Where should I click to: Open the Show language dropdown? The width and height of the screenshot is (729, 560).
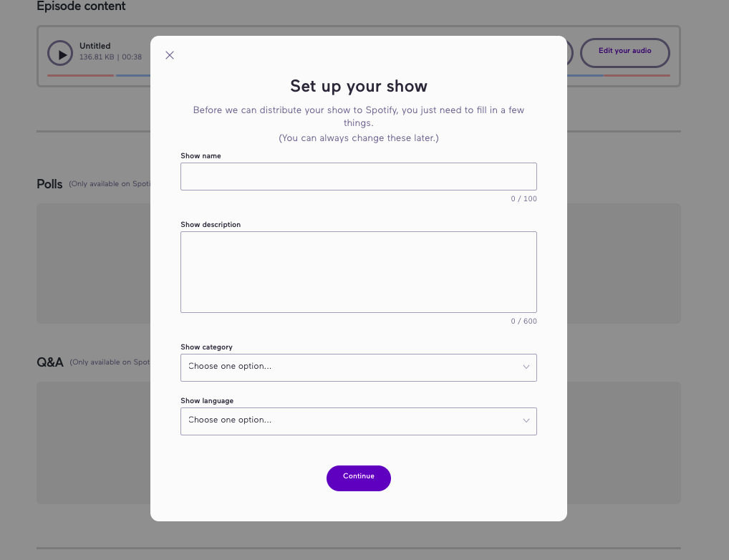pos(359,421)
